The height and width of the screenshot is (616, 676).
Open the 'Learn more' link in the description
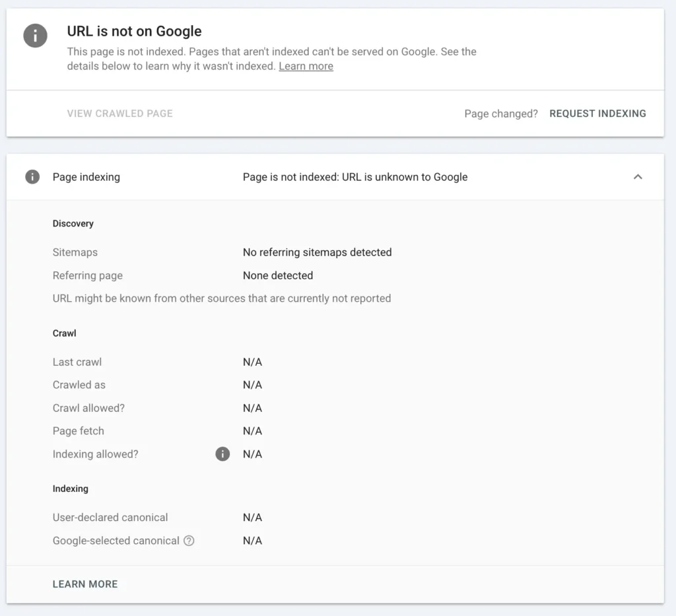click(306, 66)
